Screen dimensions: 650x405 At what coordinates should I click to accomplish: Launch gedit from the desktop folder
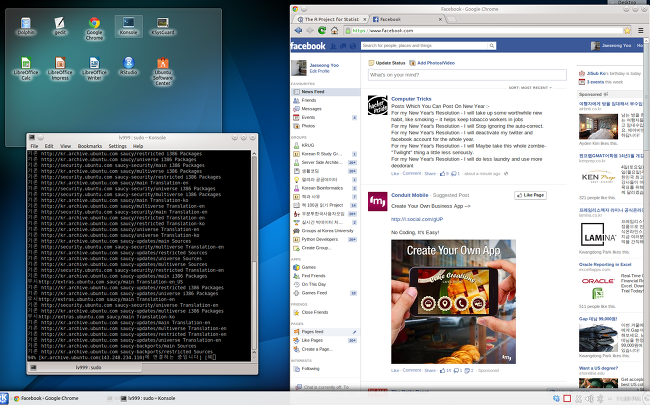pos(60,26)
